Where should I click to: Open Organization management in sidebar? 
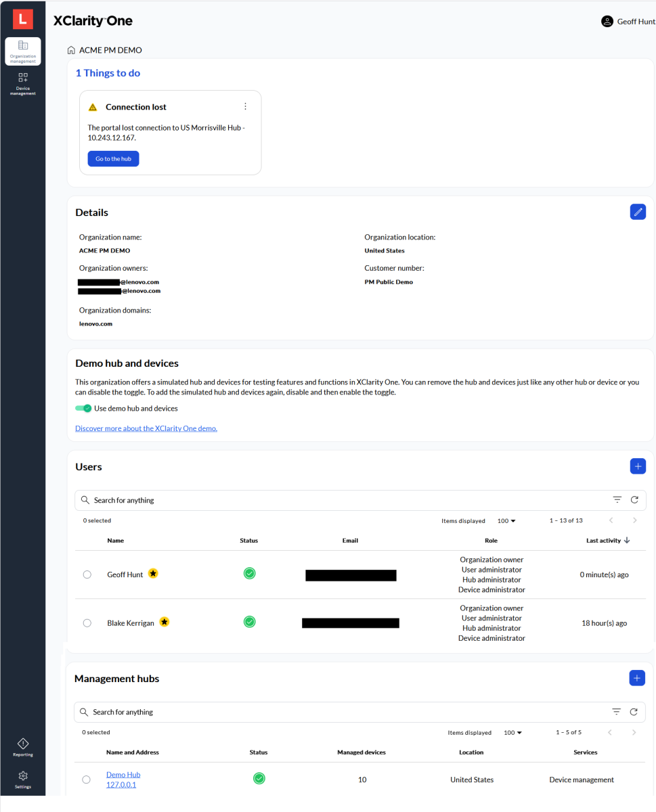tap(23, 51)
